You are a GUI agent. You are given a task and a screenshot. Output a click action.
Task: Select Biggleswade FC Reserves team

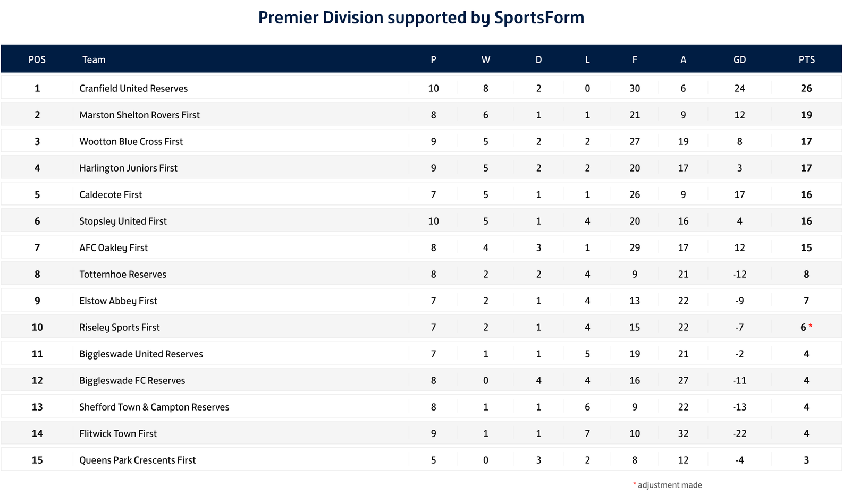coord(132,380)
